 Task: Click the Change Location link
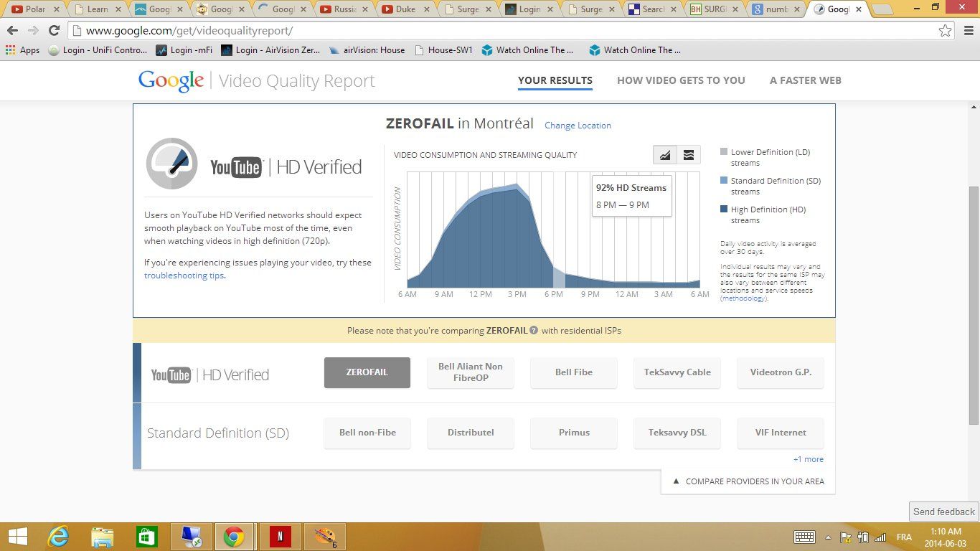pos(578,126)
